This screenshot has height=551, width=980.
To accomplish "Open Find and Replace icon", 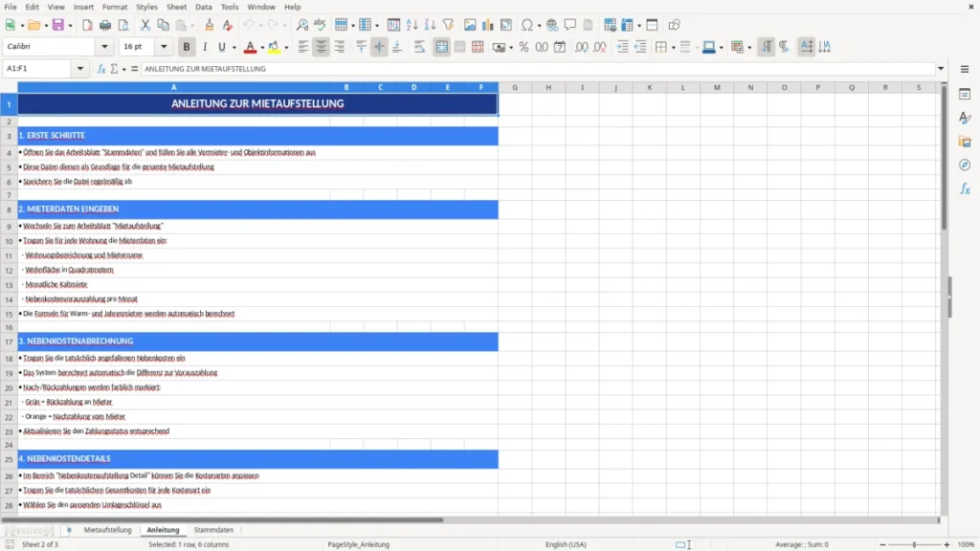I will [301, 25].
